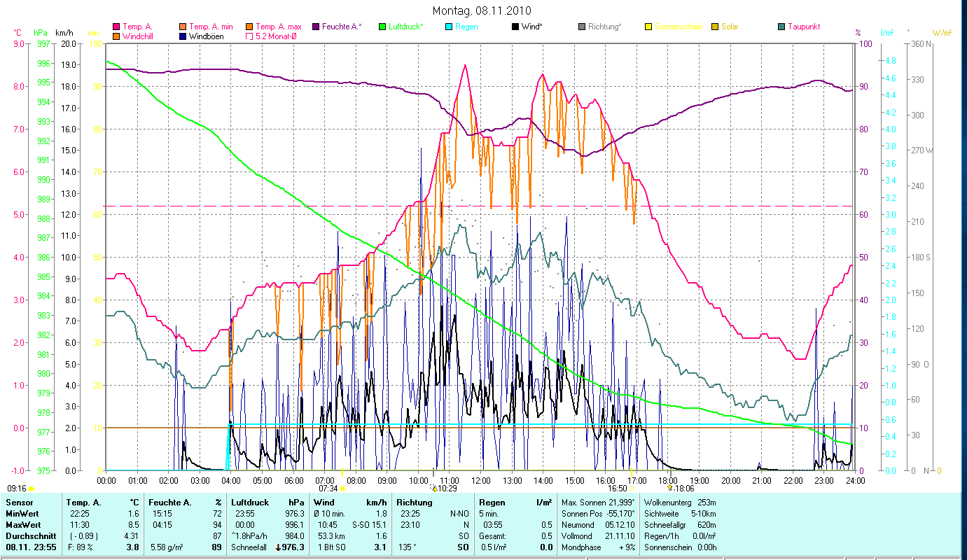Click the 12:00 label on time axis

point(481,480)
